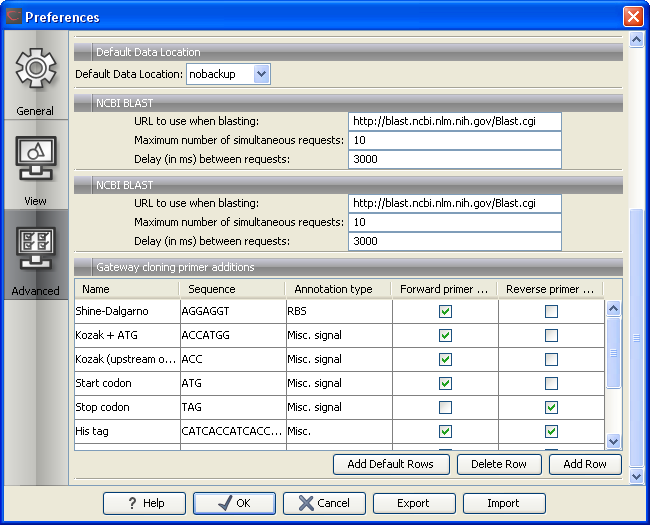Sort table by Sequence column
The width and height of the screenshot is (650, 525).
233,289
